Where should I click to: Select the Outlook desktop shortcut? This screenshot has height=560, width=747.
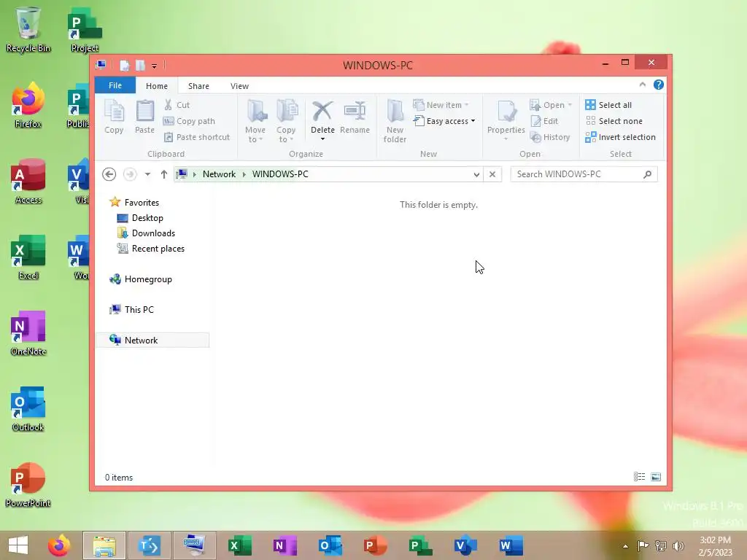28,409
